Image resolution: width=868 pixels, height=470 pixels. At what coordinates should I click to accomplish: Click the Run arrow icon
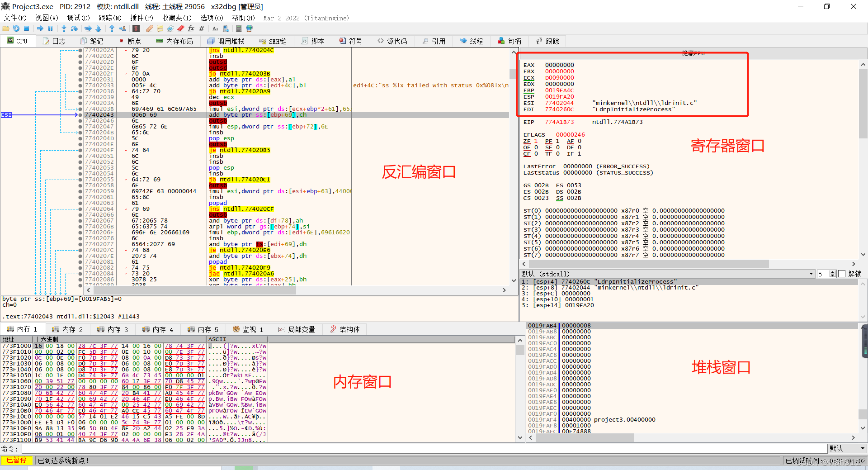pos(40,28)
